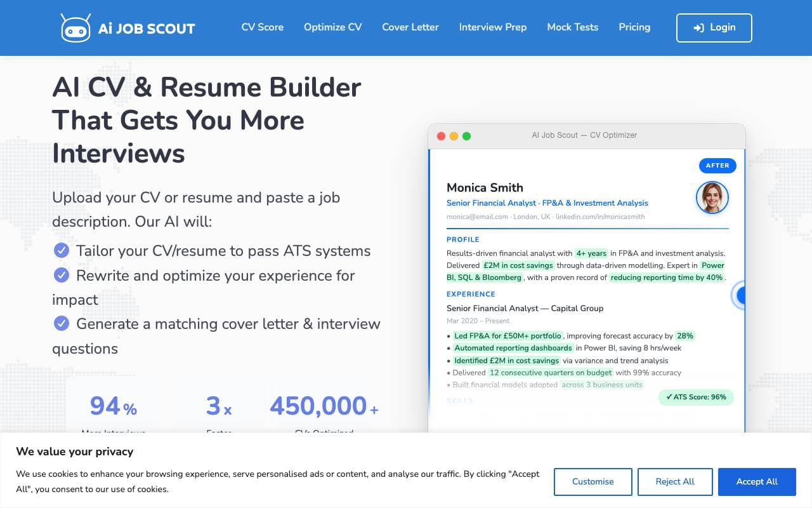Click Monica Smith's profile photo

click(x=712, y=197)
